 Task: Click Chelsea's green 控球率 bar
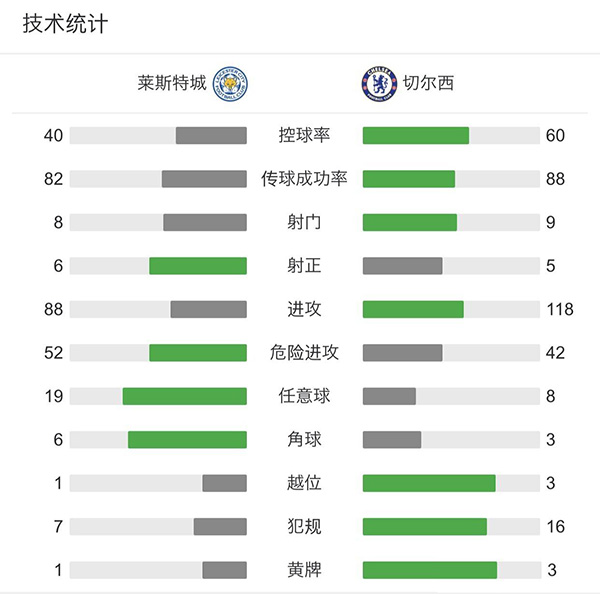pos(416,135)
